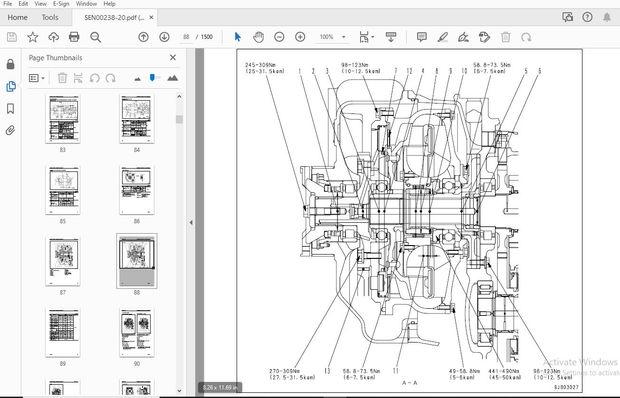
Task: Open the View menu
Action: (x=40, y=4)
